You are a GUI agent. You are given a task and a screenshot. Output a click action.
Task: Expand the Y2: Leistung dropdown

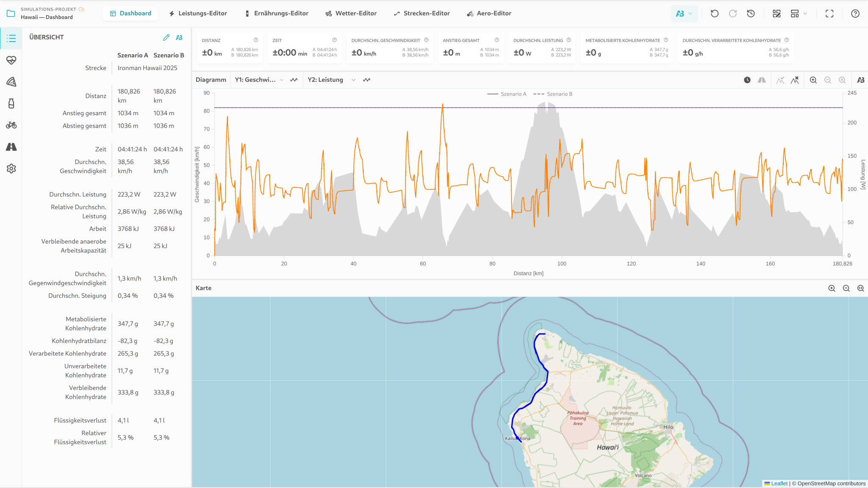pyautogui.click(x=332, y=80)
